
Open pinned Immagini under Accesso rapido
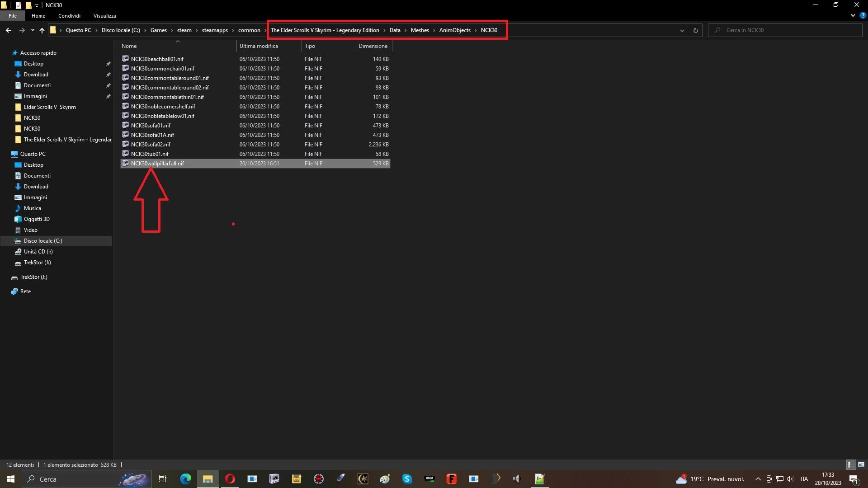click(35, 96)
